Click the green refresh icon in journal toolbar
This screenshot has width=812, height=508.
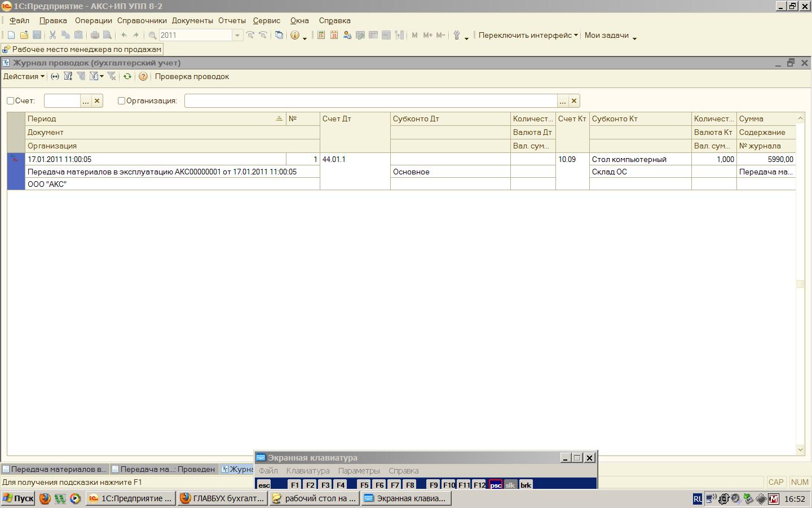click(127, 77)
